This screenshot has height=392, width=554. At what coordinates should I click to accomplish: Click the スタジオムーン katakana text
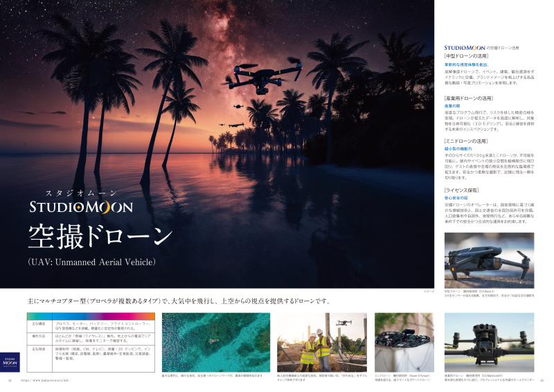[x=81, y=193]
